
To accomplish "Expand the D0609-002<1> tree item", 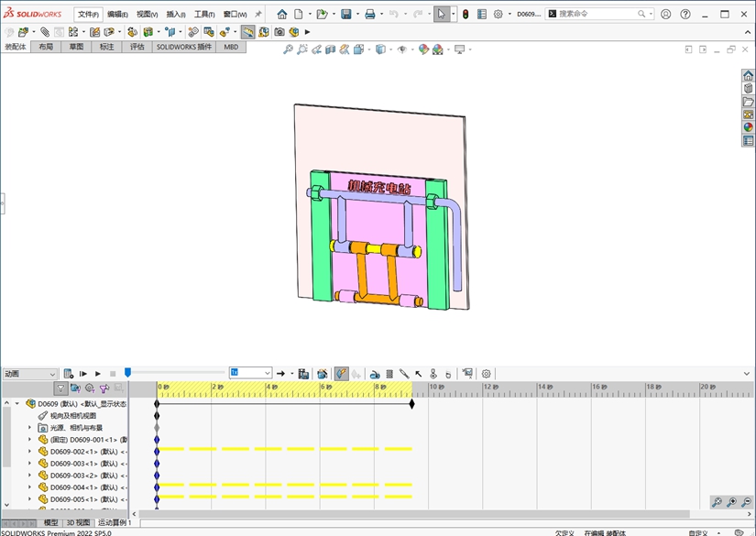I will click(29, 452).
